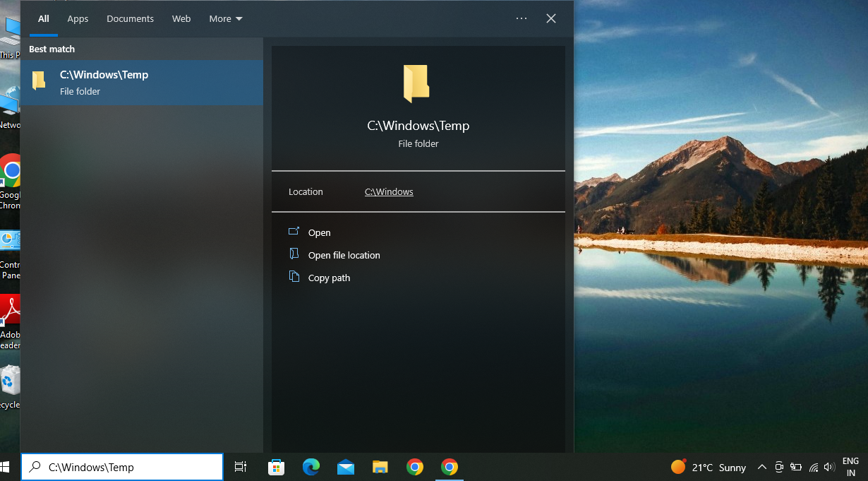The image size is (868, 481).
Task: Focus the taskbar search box
Action: (122, 467)
